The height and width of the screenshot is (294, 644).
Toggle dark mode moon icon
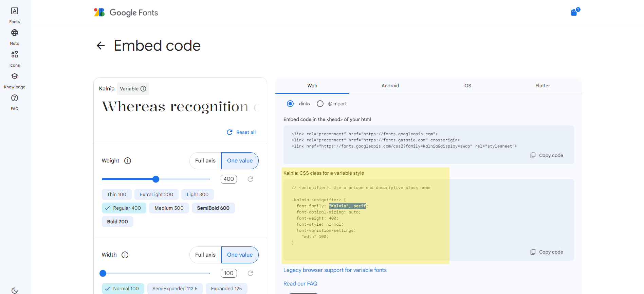coord(15,291)
